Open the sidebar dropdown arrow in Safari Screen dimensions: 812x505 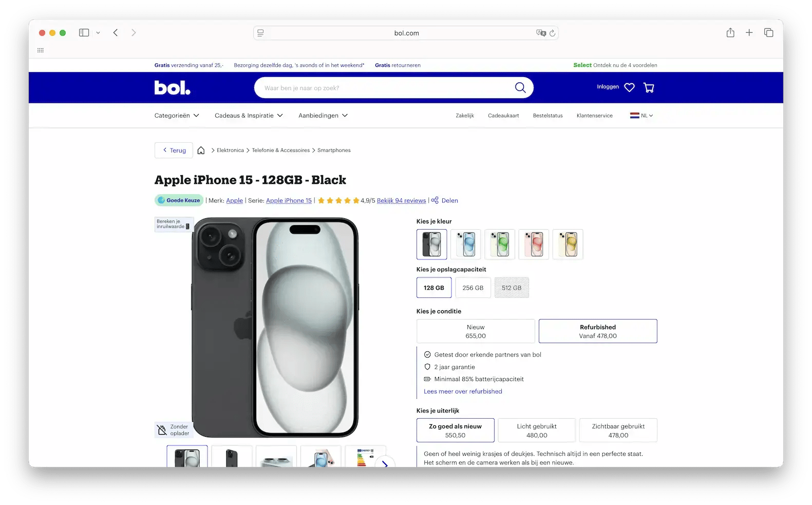tap(98, 33)
